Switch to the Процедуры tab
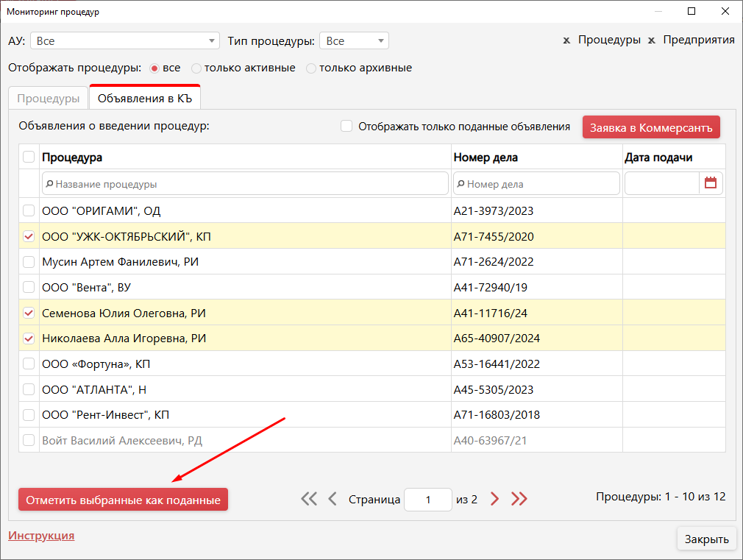The height and width of the screenshot is (560, 743). point(49,98)
